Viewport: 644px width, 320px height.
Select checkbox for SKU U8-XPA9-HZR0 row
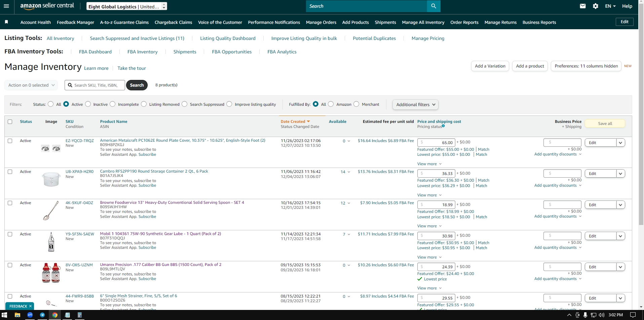10,172
